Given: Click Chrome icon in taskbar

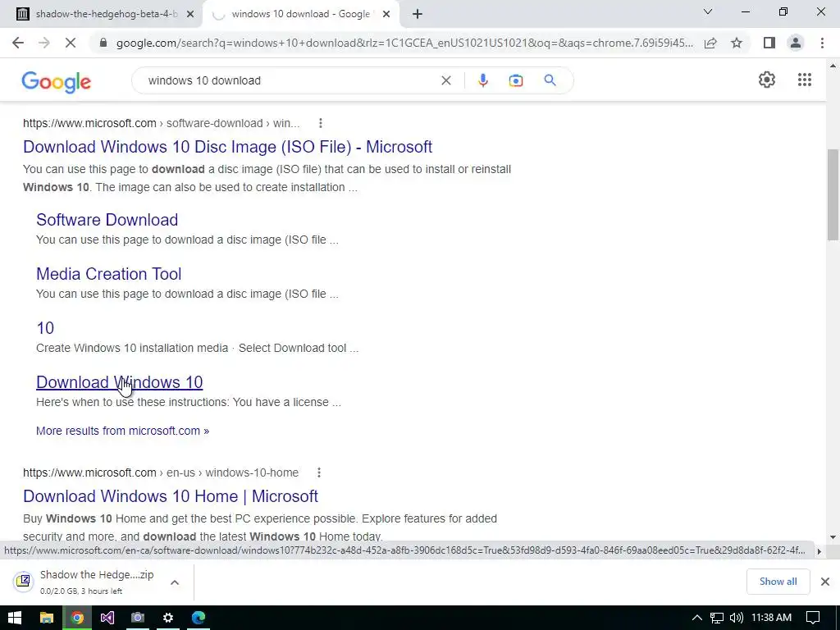Looking at the screenshot, I should tap(77, 618).
